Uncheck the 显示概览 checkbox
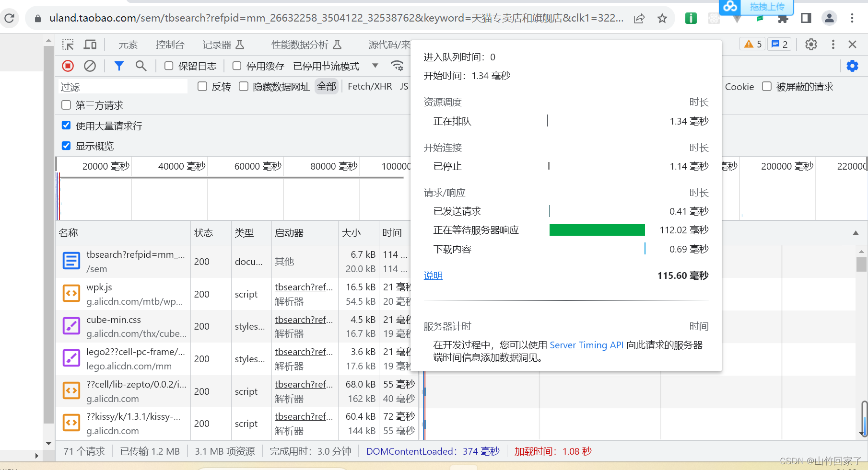The image size is (868, 470). tap(66, 146)
